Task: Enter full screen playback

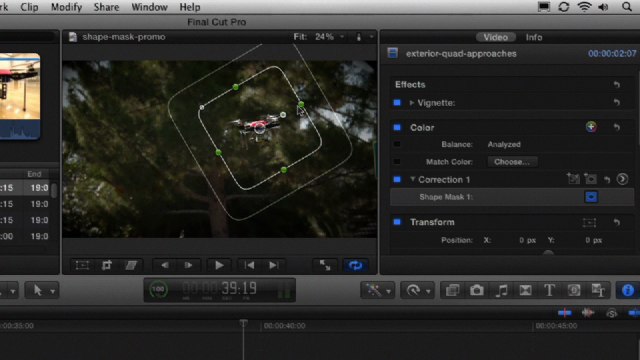Action: (325, 265)
